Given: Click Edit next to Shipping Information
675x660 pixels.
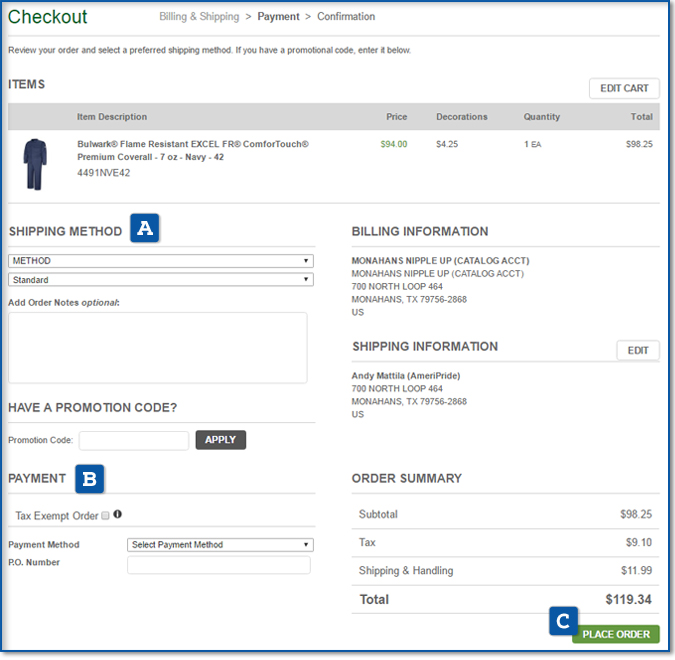Looking at the screenshot, I should tap(637, 350).
